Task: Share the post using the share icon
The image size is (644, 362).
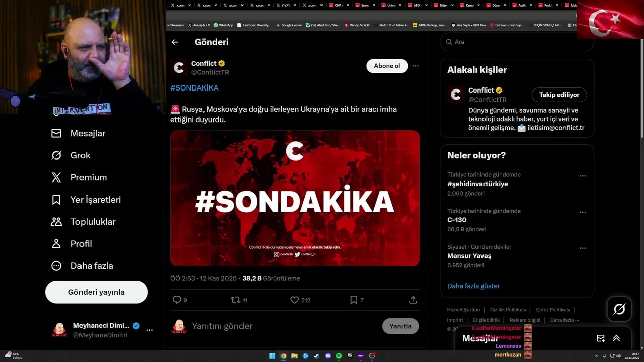Action: [413, 300]
